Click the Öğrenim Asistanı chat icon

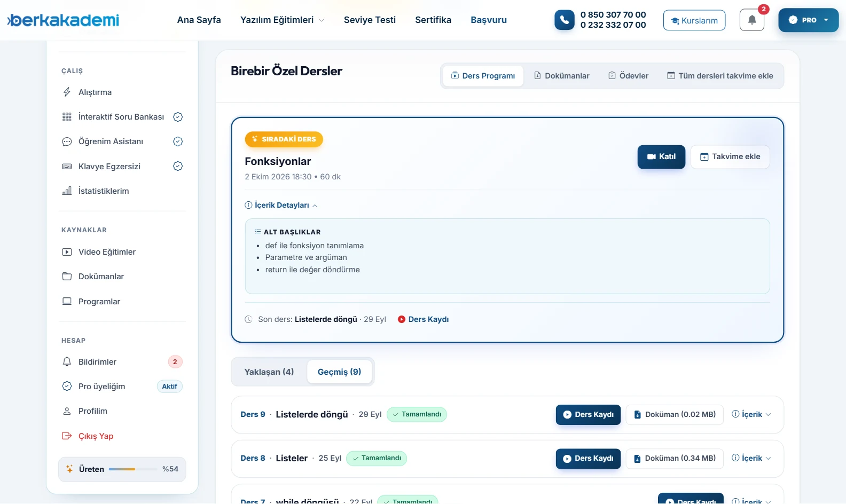pos(67,141)
